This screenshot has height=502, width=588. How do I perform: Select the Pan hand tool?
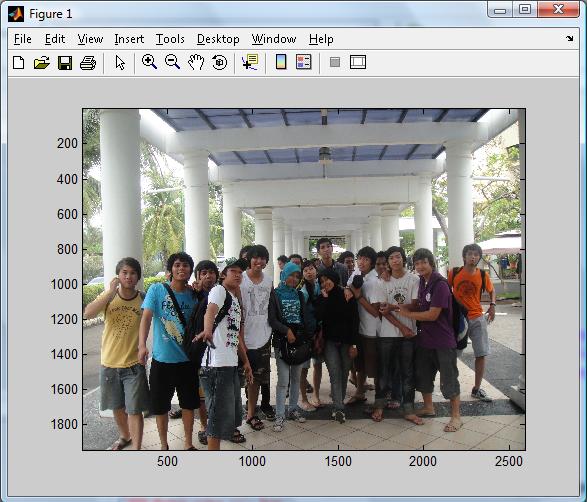click(x=196, y=62)
